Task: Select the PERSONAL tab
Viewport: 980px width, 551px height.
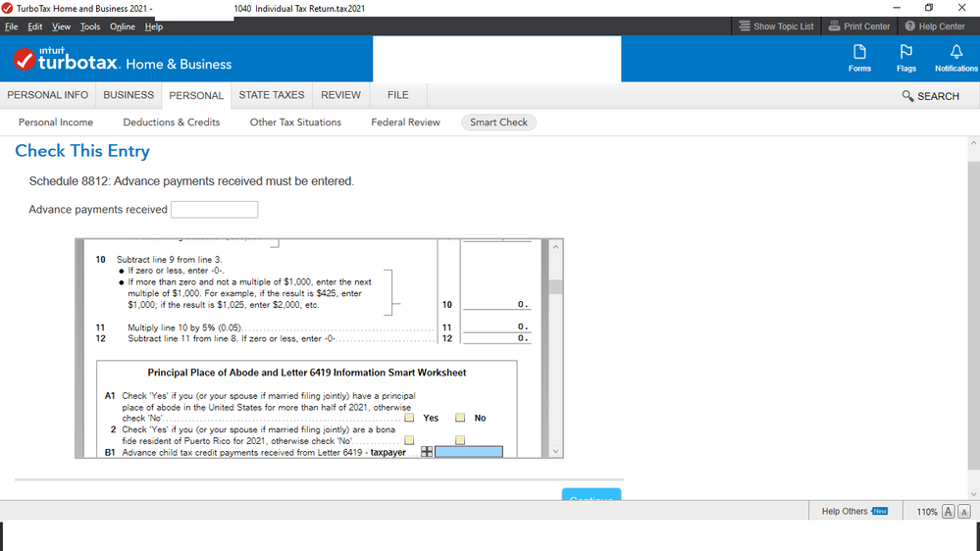Action: coord(196,95)
